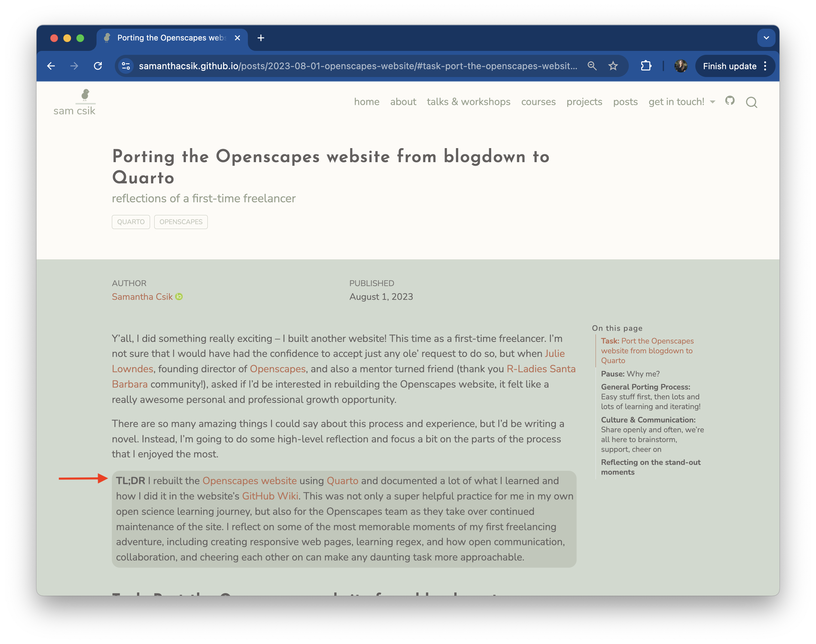
Task: Click the bird logo above sam csik
Action: (x=85, y=95)
